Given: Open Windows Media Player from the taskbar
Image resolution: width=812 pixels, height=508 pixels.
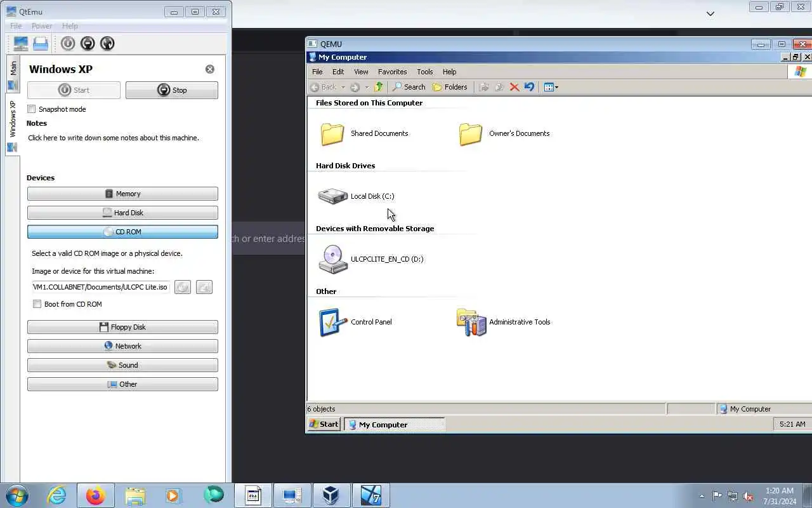Looking at the screenshot, I should point(174,495).
